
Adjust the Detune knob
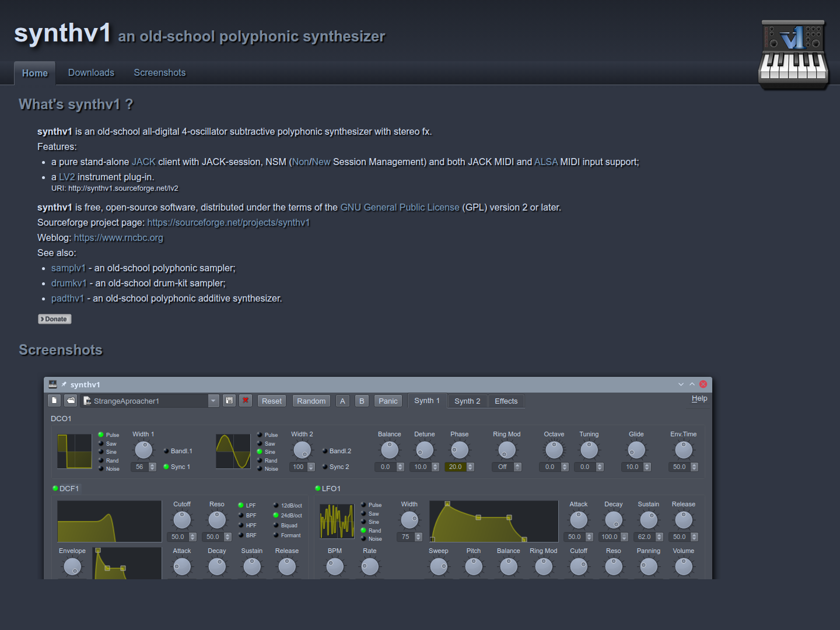pos(425,450)
